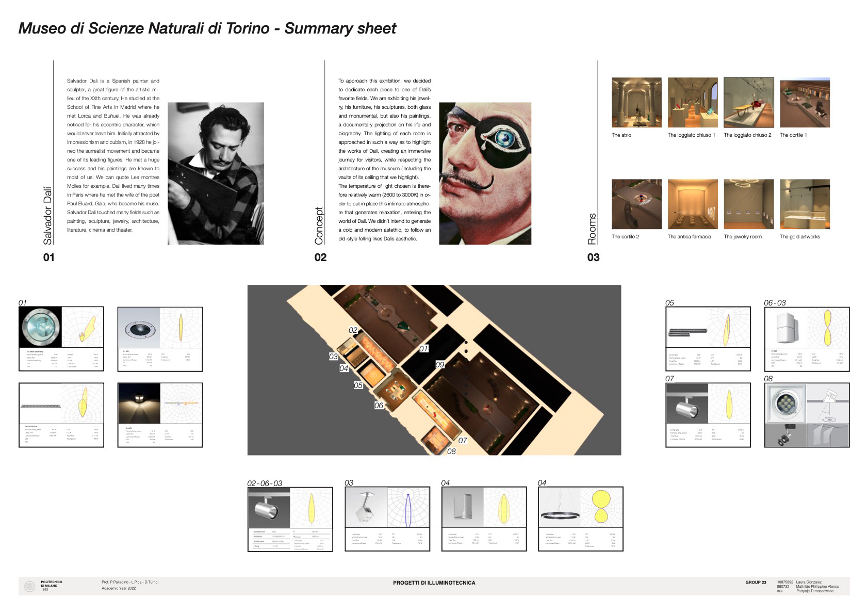Click the 07 marker on the floor plan
868x614 pixels.
click(x=463, y=441)
